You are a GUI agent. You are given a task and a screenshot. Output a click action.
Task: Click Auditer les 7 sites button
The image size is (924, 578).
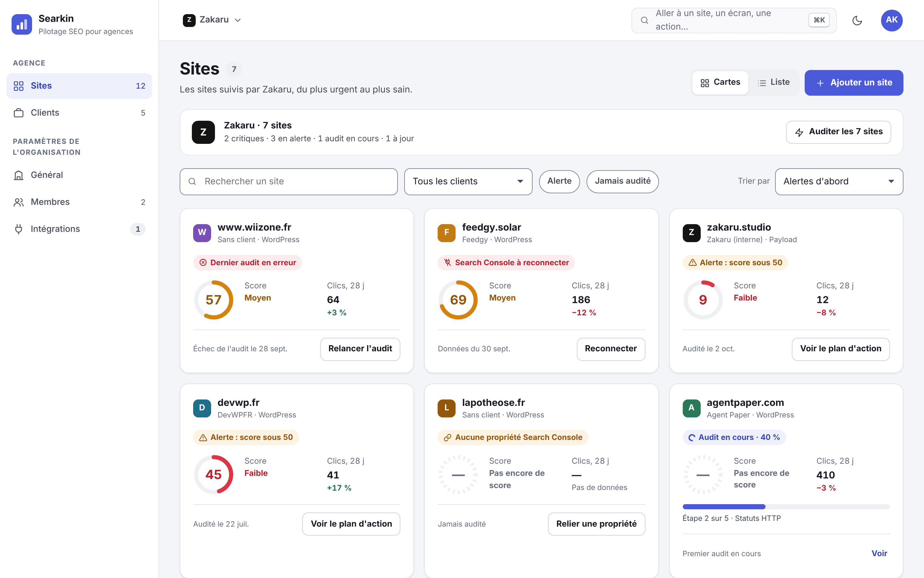point(838,132)
